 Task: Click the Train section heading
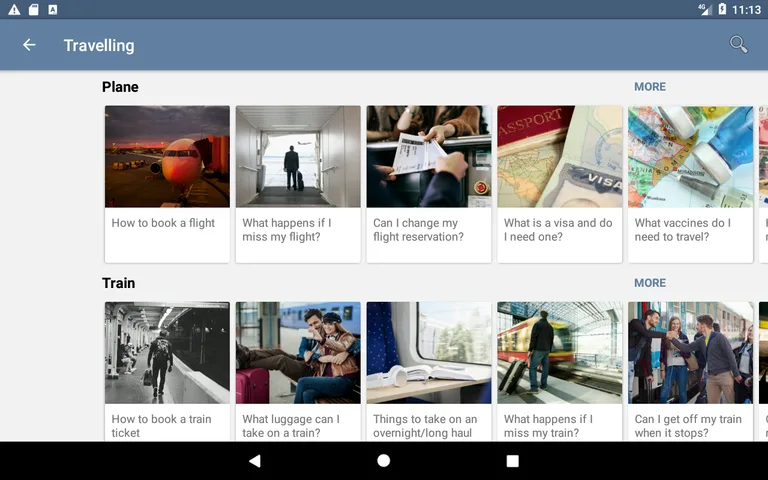[119, 283]
